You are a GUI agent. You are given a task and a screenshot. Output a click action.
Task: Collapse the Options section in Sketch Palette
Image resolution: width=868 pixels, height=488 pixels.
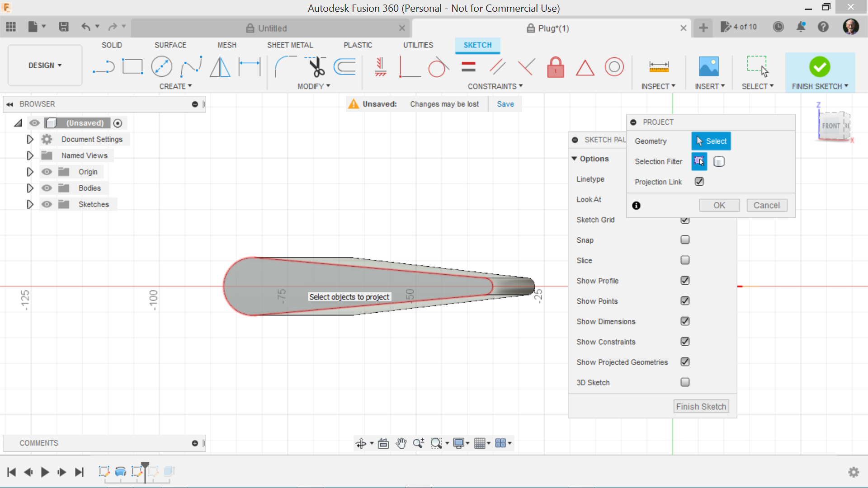tap(574, 159)
